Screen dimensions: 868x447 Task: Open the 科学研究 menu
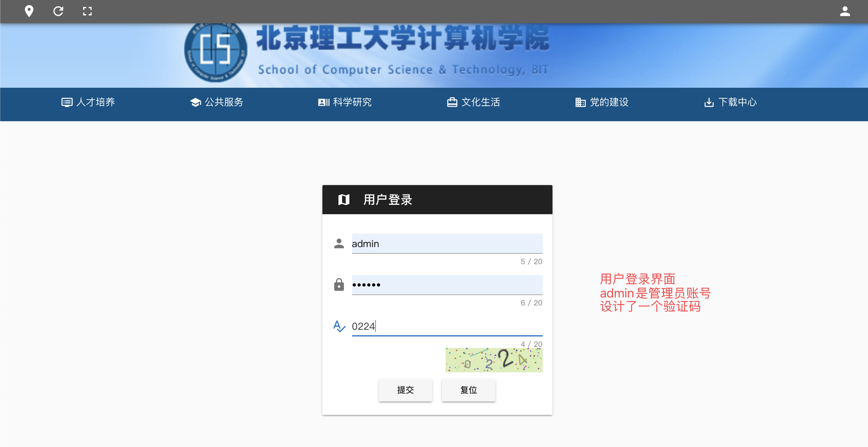pos(345,102)
